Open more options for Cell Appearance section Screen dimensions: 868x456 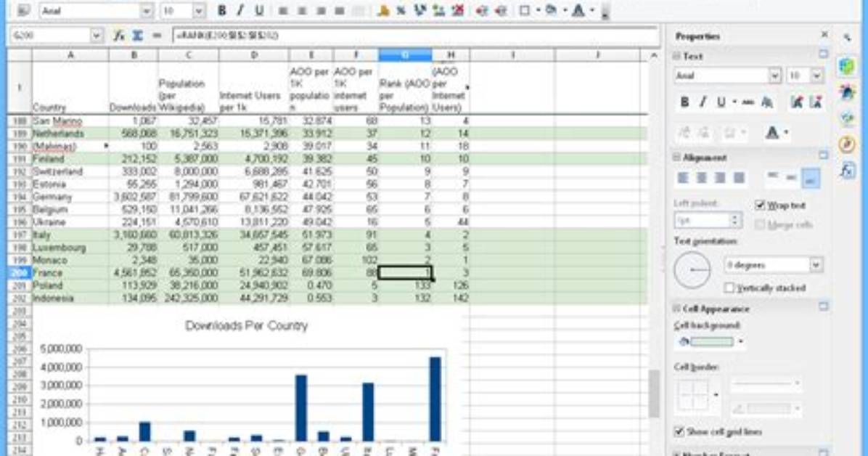pyautogui.click(x=824, y=306)
